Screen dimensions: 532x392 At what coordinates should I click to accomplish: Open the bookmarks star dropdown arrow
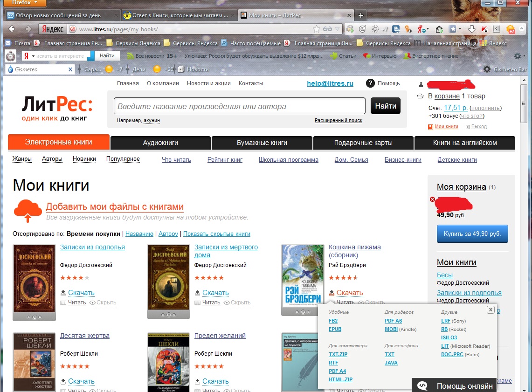coord(460,29)
